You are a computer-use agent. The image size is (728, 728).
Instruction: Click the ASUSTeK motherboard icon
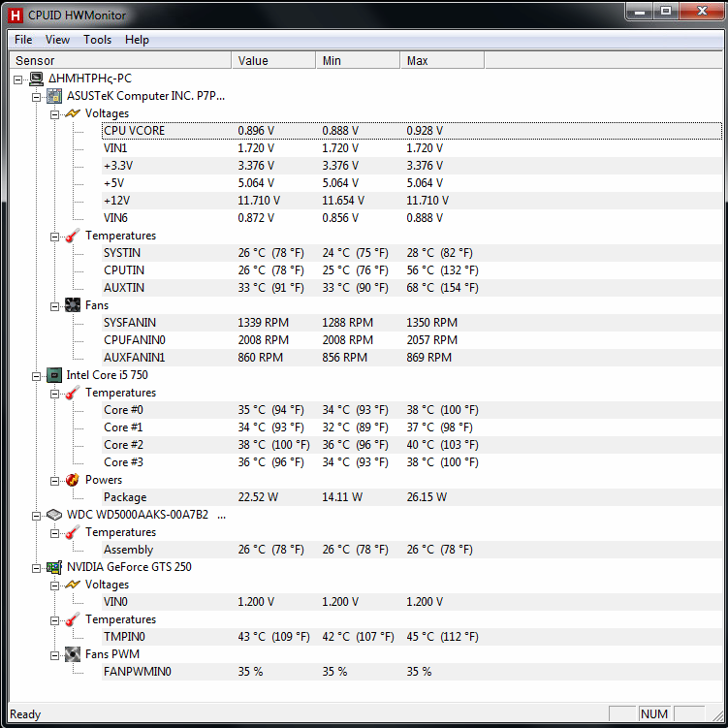[54, 96]
